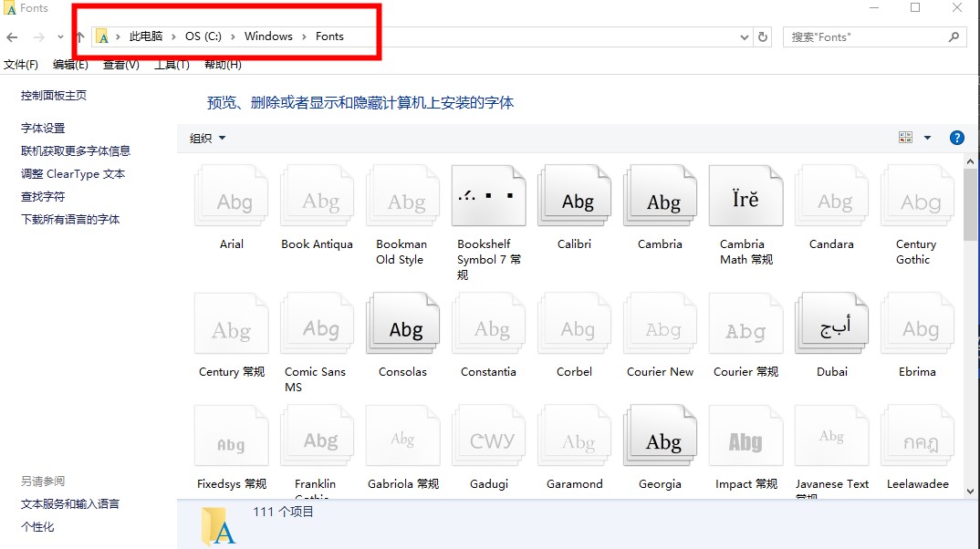Select the Bookshelf Symbol 7 font icon
This screenshot has width=980, height=549.
(x=489, y=195)
